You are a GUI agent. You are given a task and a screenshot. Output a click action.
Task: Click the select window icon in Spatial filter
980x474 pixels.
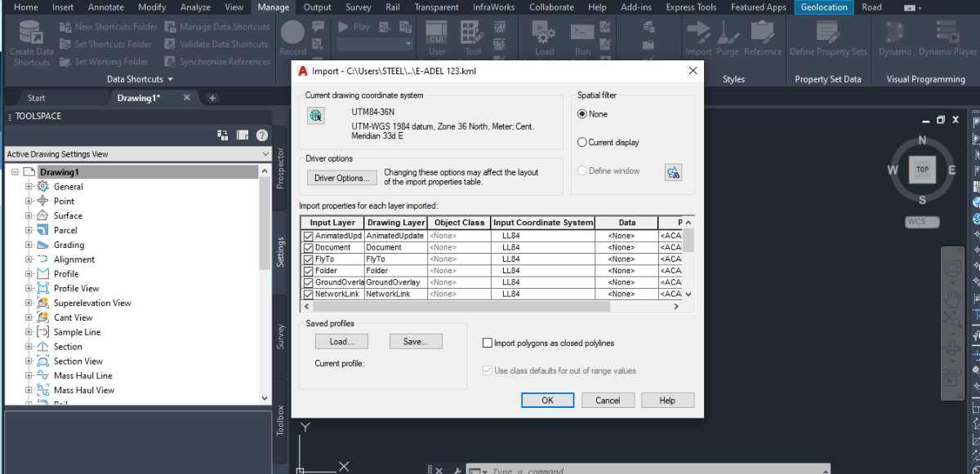673,172
